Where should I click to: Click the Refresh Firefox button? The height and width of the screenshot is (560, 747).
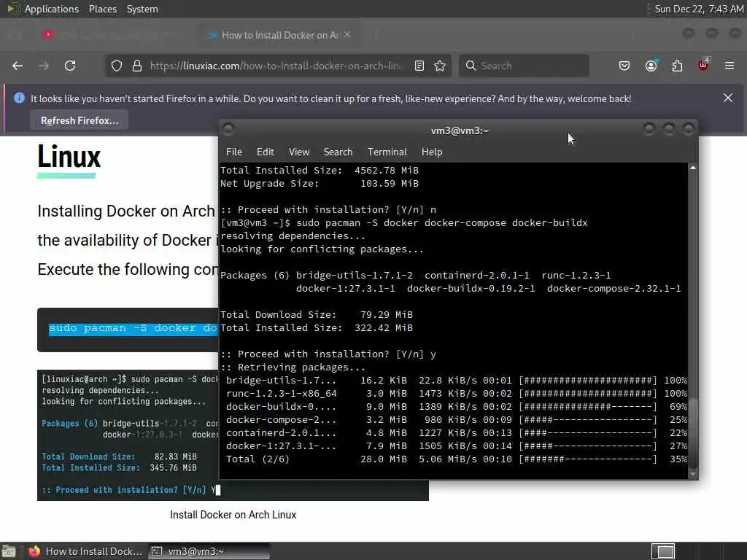click(80, 120)
